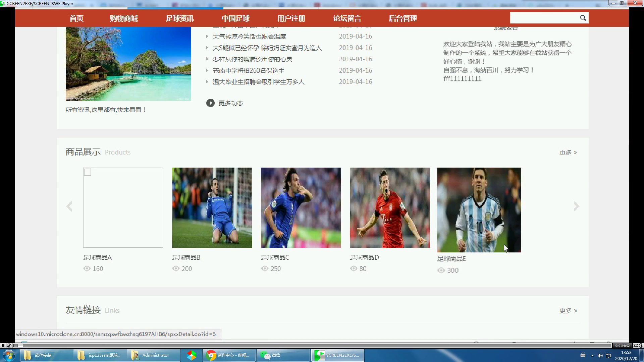This screenshot has height=362, width=644.
Task: Open the 首页 nav item
Action: point(76,18)
